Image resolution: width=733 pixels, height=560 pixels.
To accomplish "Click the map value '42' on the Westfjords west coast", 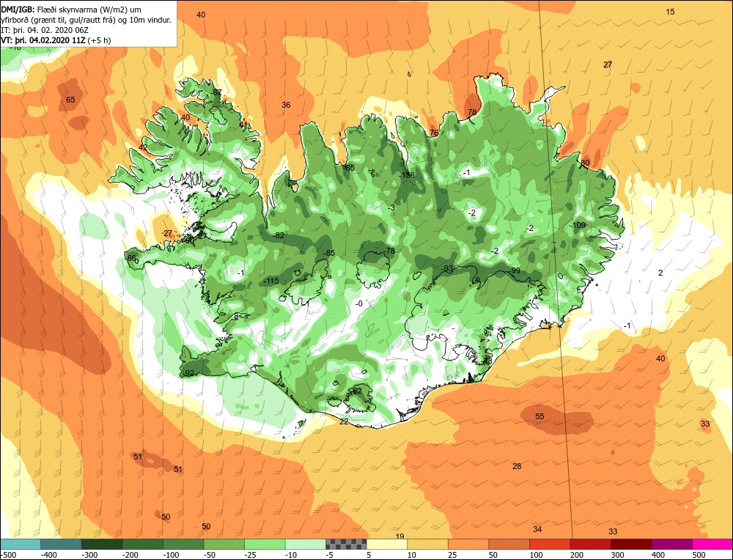I will click(x=143, y=148).
